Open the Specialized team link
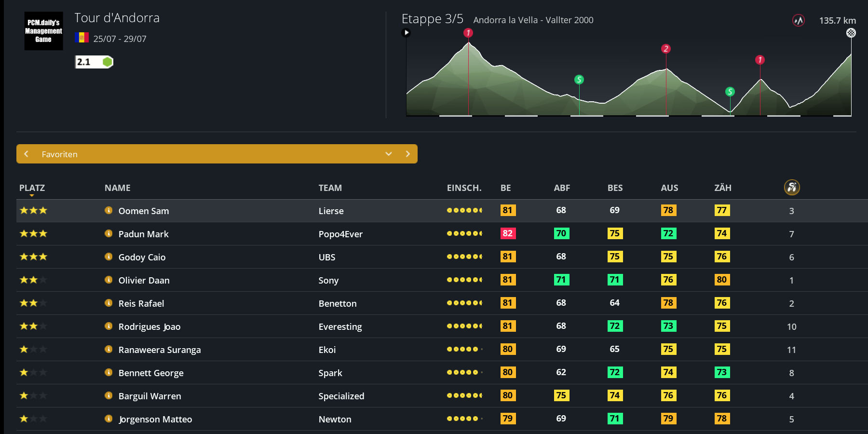Viewport: 868px width, 434px height. 341,396
